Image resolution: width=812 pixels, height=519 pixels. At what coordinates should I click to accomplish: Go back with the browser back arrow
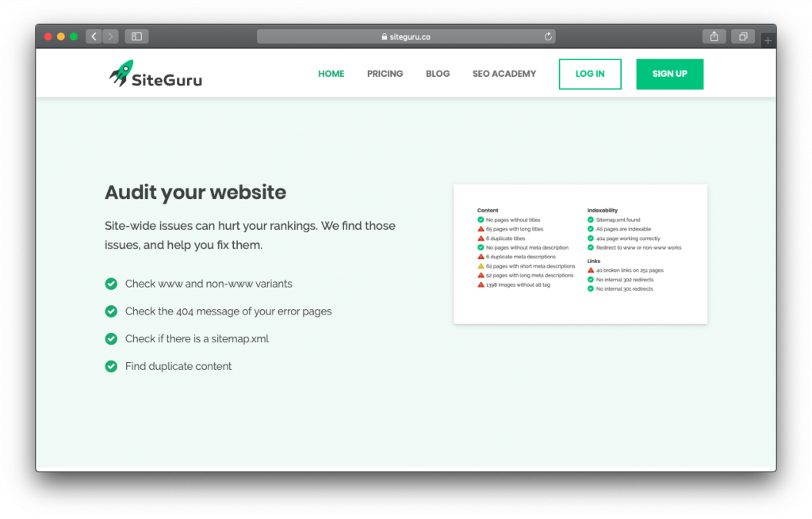[94, 36]
